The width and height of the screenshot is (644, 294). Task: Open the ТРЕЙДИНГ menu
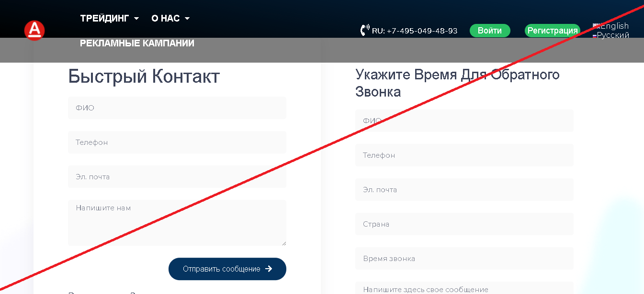[x=110, y=18]
